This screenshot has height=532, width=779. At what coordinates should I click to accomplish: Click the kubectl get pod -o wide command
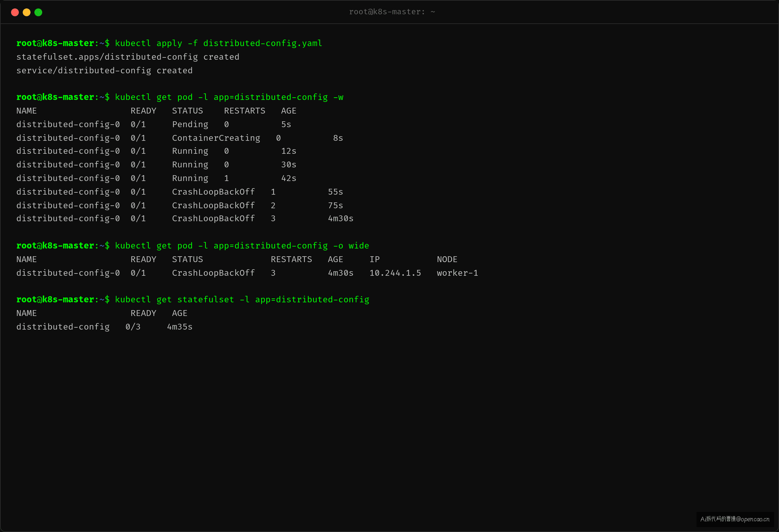click(x=242, y=246)
